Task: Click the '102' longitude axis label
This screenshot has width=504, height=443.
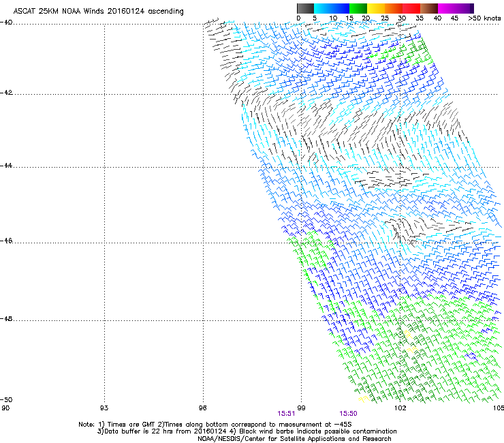Action: [400, 408]
